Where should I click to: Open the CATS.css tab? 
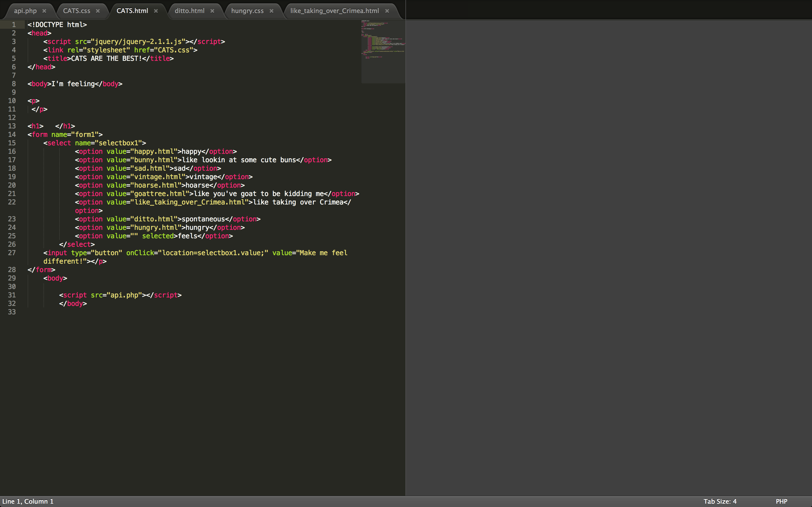(76, 11)
